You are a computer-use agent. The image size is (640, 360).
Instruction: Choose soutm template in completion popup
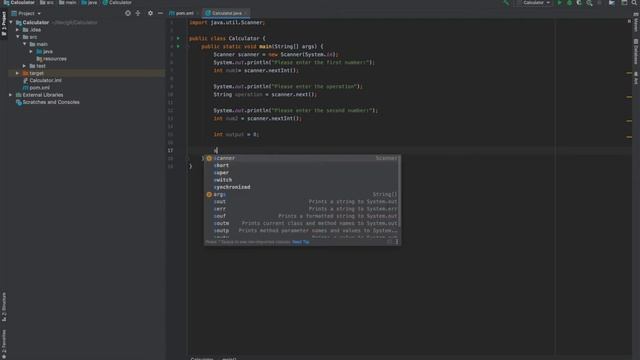302,223
